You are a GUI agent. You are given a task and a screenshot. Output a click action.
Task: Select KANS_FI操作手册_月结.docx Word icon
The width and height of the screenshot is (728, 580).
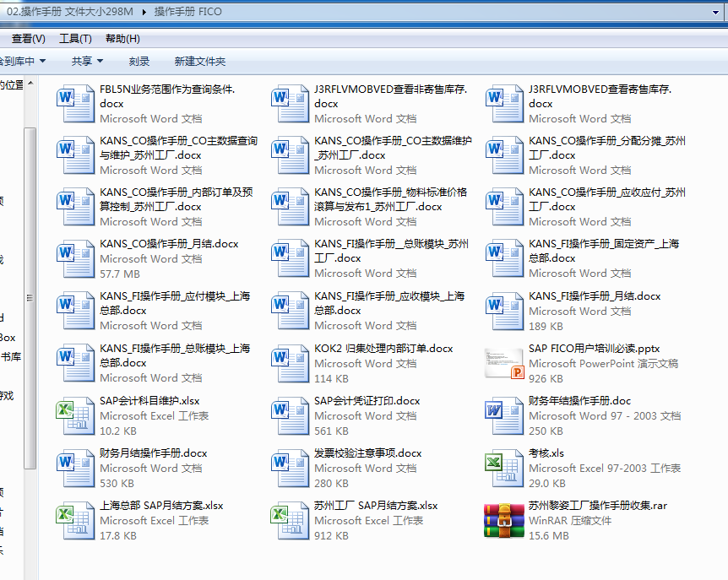click(504, 311)
